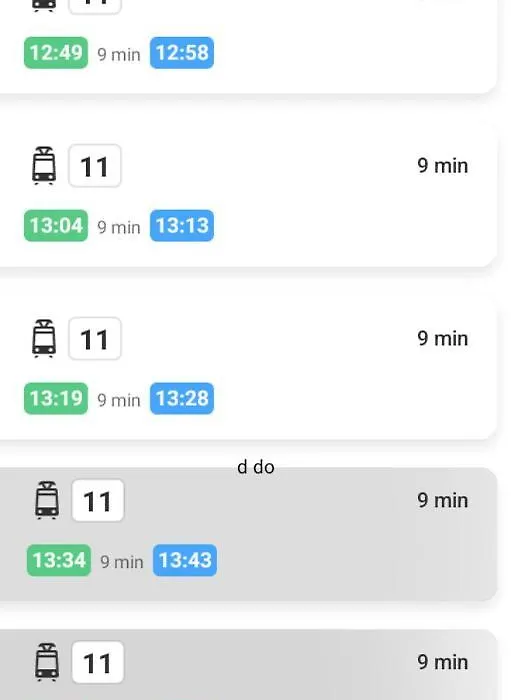Tap the tram icon for the 13:34 departure

pos(47,500)
